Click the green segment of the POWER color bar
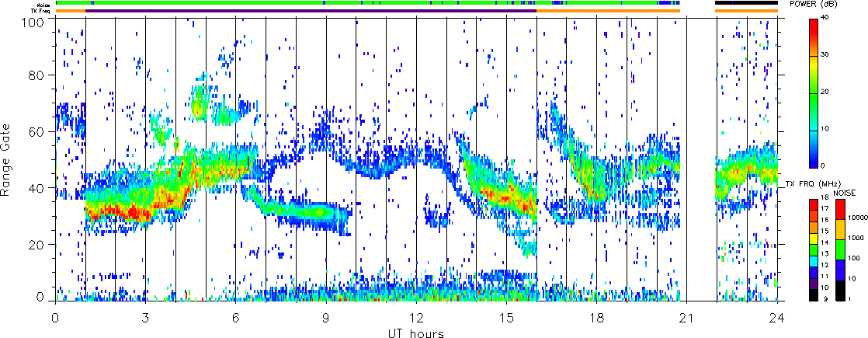Image resolution: width=868 pixels, height=338 pixels. (814, 97)
